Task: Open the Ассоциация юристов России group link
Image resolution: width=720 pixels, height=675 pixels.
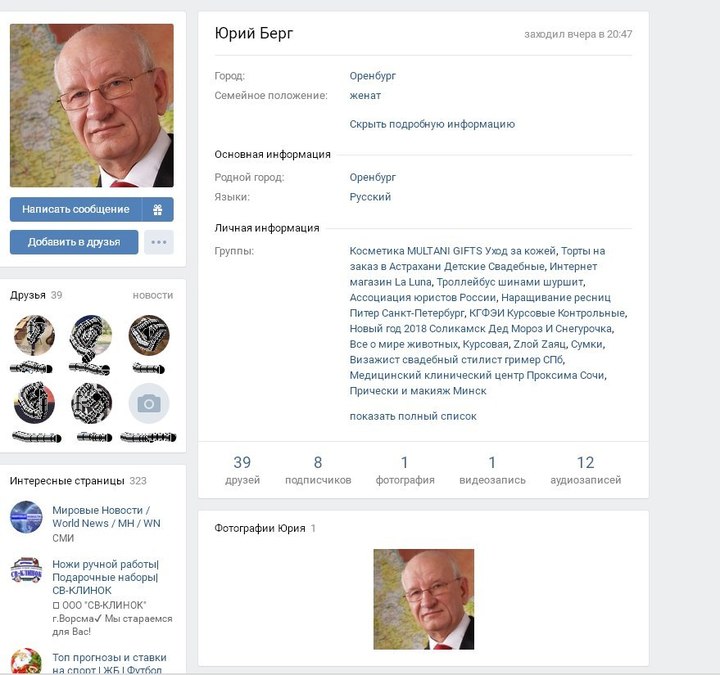Action: (x=422, y=298)
